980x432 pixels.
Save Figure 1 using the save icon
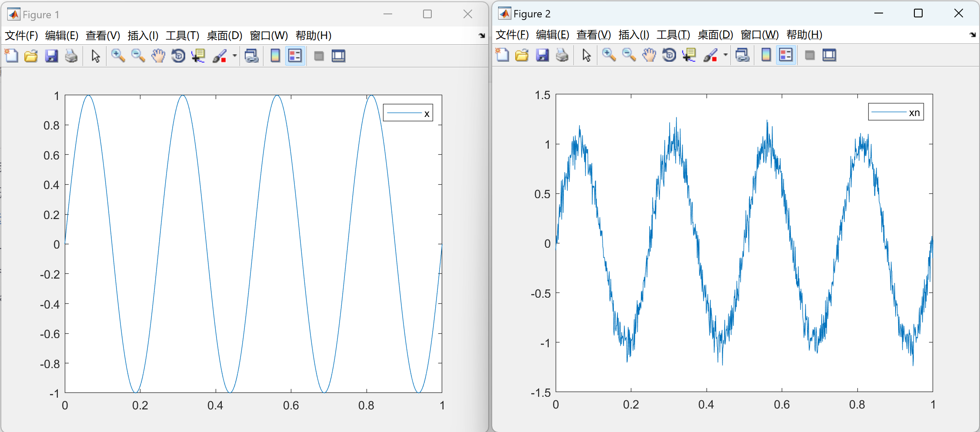coord(52,56)
